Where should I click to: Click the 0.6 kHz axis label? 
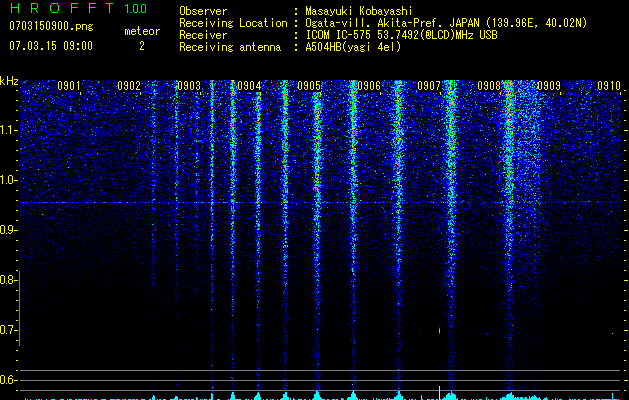(8, 380)
